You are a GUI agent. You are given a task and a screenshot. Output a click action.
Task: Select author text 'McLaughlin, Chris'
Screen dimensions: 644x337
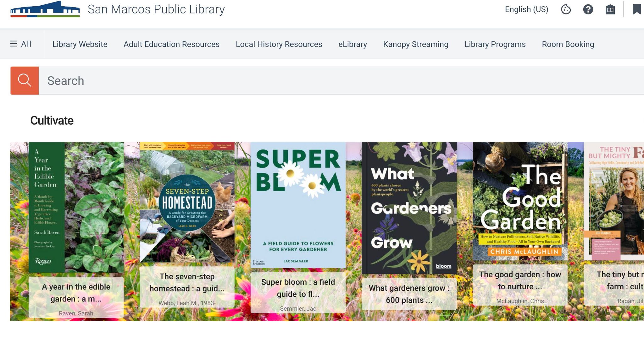[520, 301]
